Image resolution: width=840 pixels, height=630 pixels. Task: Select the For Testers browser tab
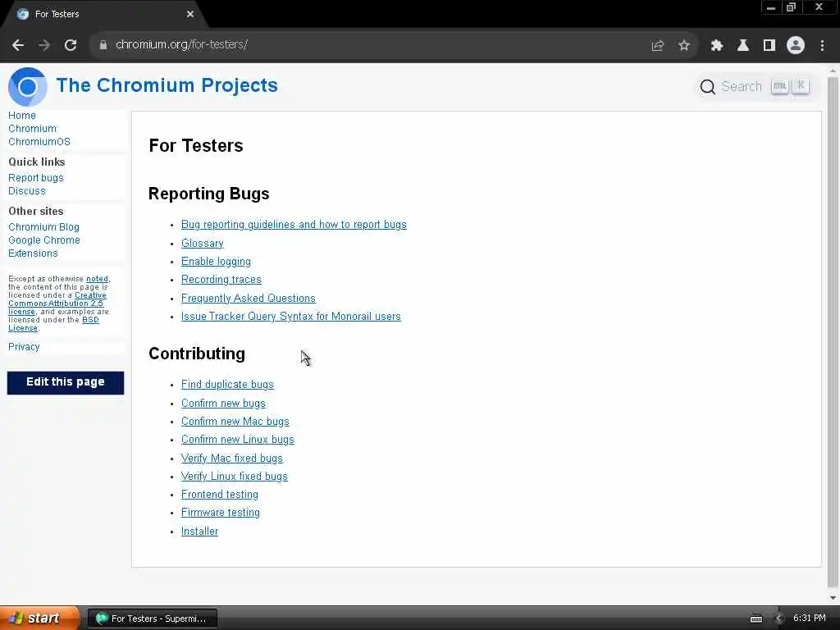pyautogui.click(x=104, y=14)
